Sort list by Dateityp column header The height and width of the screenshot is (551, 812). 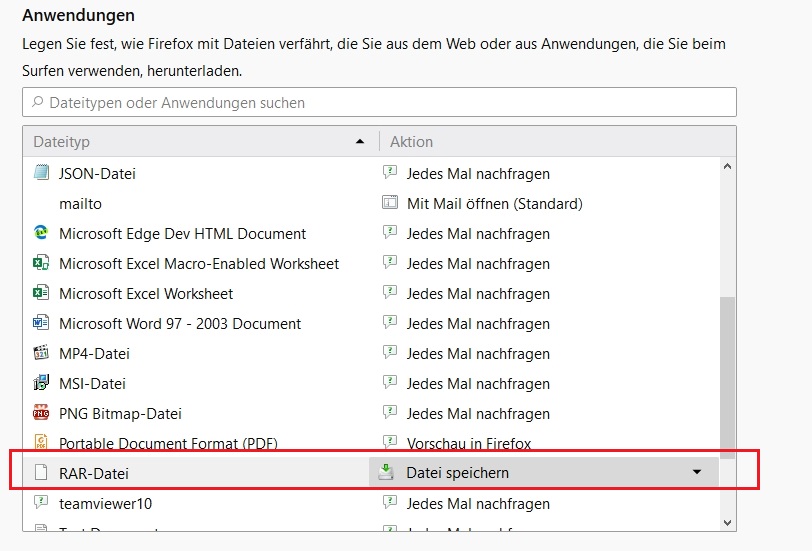tap(200, 142)
